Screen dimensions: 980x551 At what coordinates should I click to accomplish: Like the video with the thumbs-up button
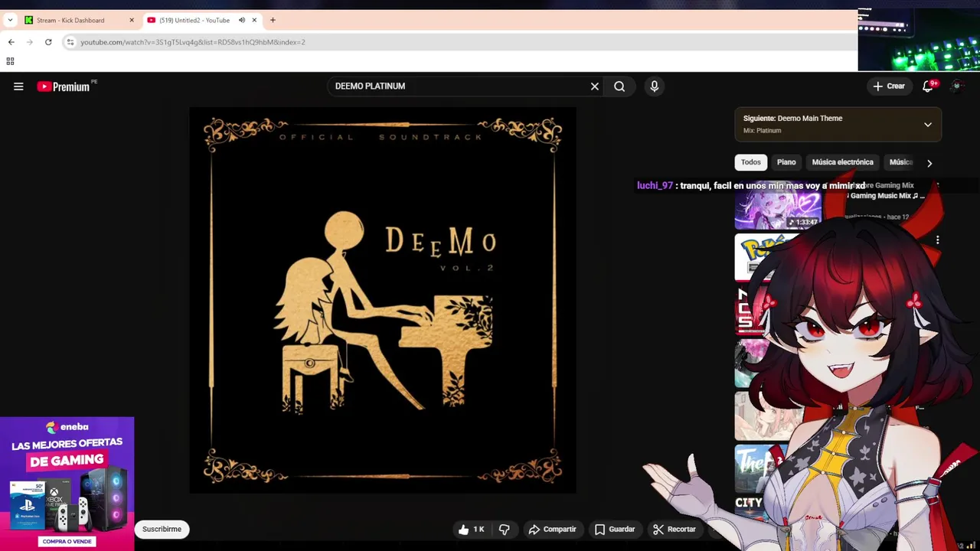point(473,530)
